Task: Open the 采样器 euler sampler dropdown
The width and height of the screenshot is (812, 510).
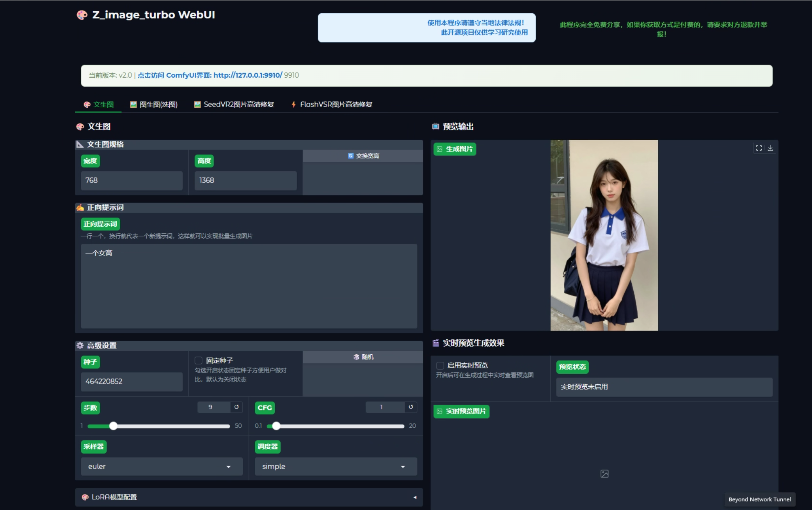Action: point(162,467)
